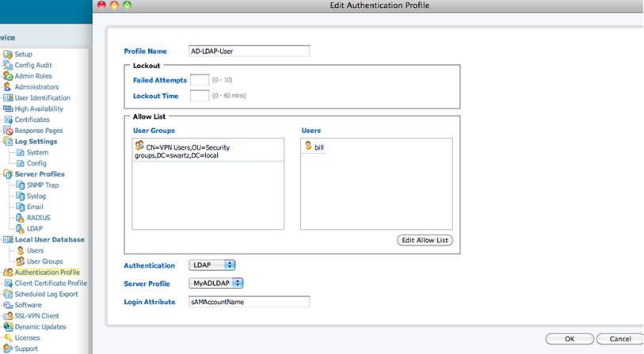Open High Availability settings
Viewport: 644px width, 354px height.
39,108
